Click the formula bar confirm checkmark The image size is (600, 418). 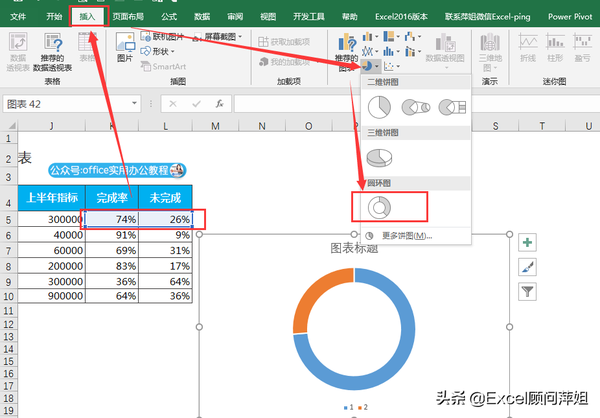pyautogui.click(x=196, y=104)
